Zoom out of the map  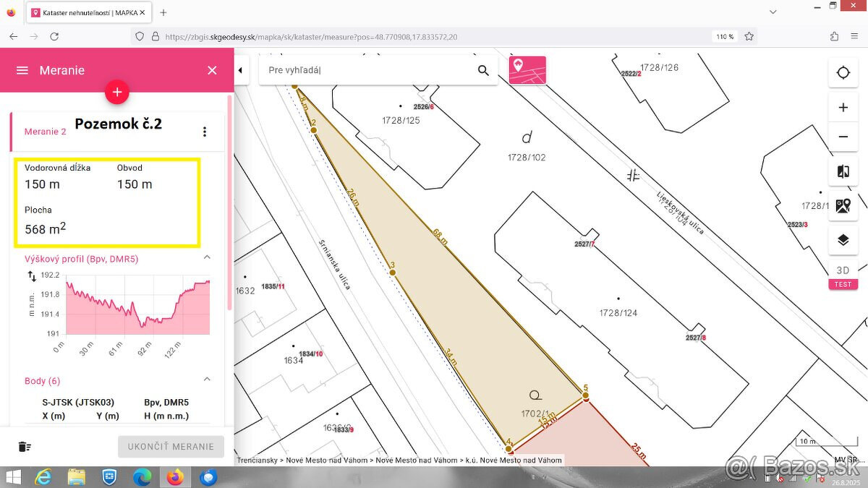click(x=843, y=137)
